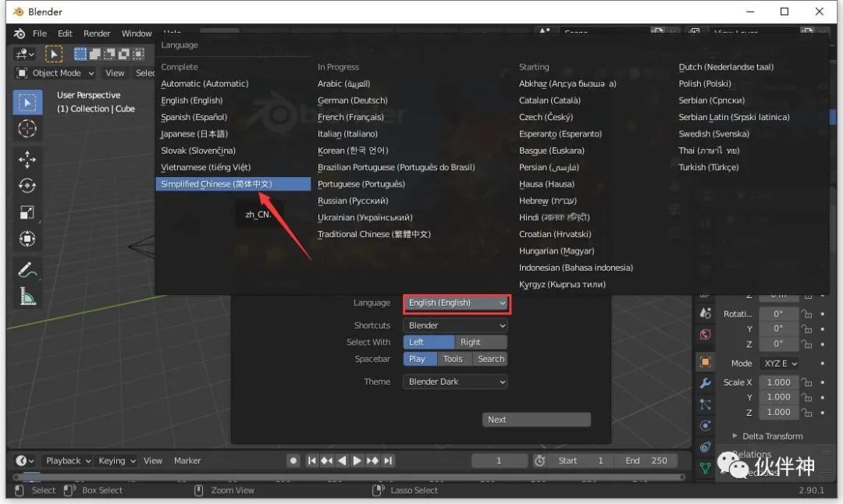Viewport: 843px width, 504px height.
Task: Select the 3D Cursor tool
Action: [x=27, y=129]
